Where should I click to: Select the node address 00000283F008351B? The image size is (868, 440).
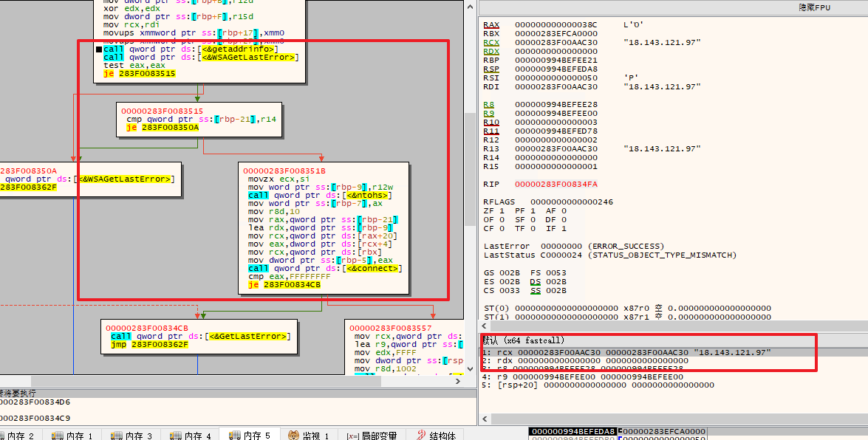click(284, 171)
